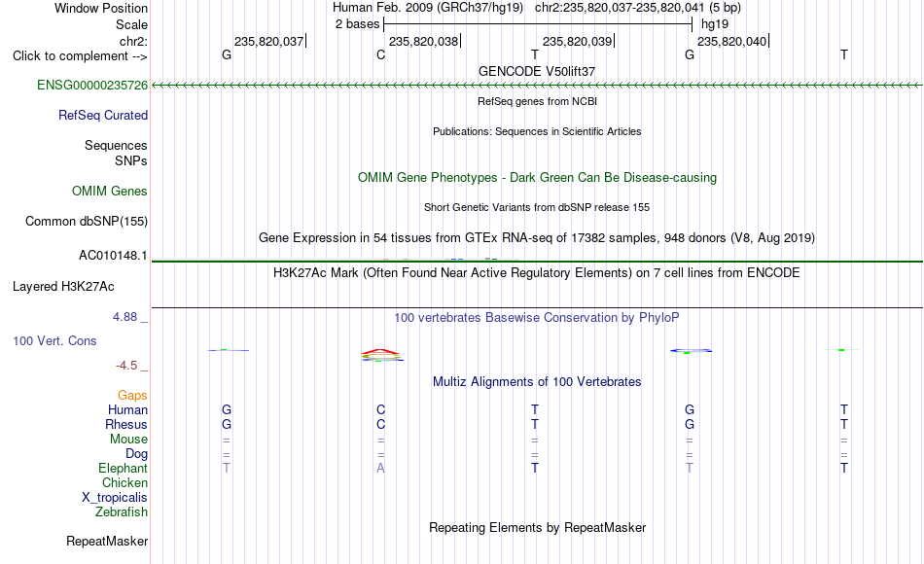
Task: Click '100 vertebrates Basewise Conservation by PhyloP' title
Action: pos(537,318)
